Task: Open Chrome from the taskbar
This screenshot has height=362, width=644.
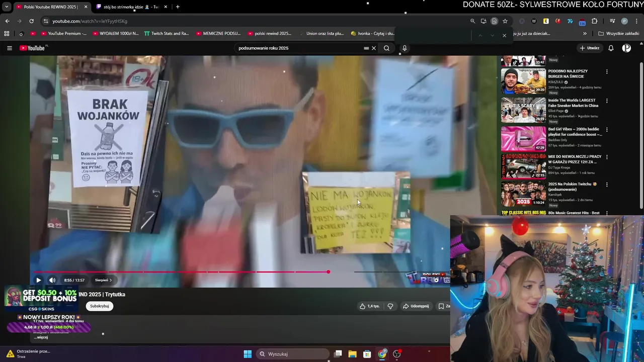Action: 382,354
